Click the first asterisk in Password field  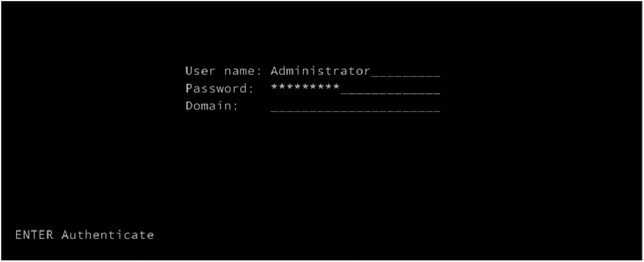pos(274,87)
